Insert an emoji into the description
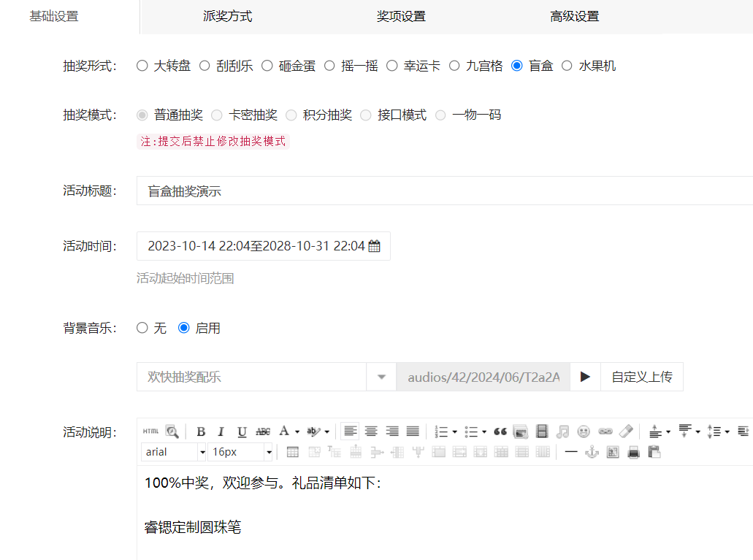Viewport: 753px width, 560px height. click(x=584, y=431)
